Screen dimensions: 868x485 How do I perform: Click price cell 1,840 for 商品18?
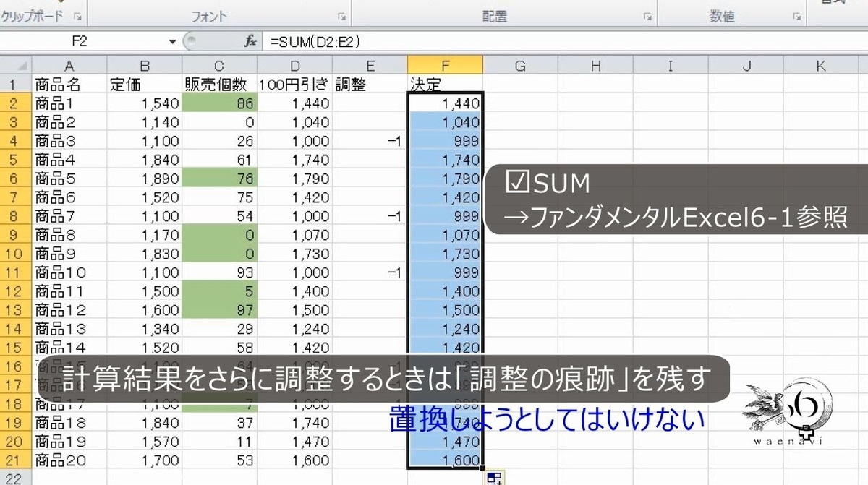click(144, 423)
